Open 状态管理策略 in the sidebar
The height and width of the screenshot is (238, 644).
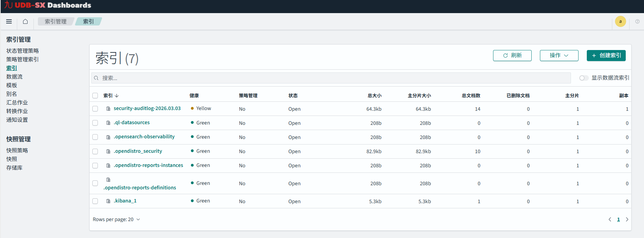coord(22,51)
